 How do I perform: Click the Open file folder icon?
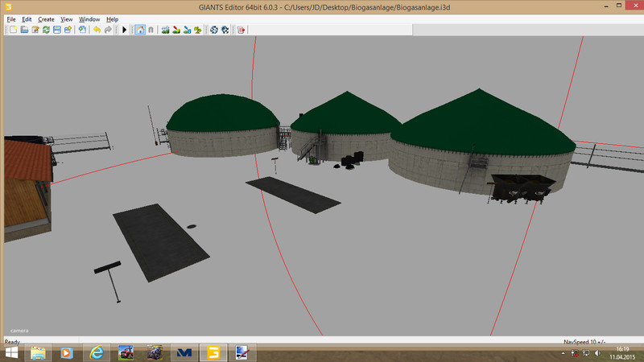pos(25,30)
